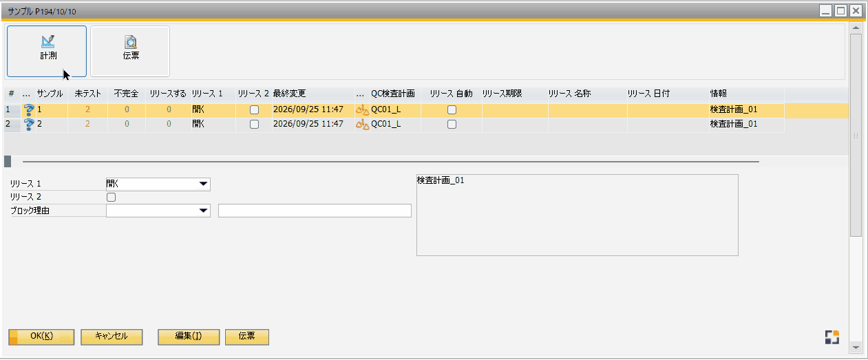Viewport: 868px width, 360px height.
Task: Click QC01_L cell in row 1
Action: pyautogui.click(x=395, y=109)
